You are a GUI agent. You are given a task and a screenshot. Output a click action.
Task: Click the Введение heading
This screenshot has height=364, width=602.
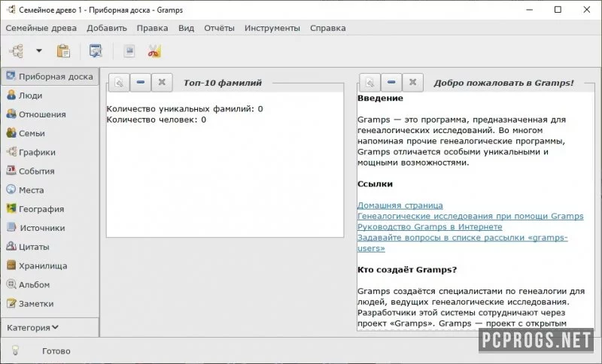[380, 99]
